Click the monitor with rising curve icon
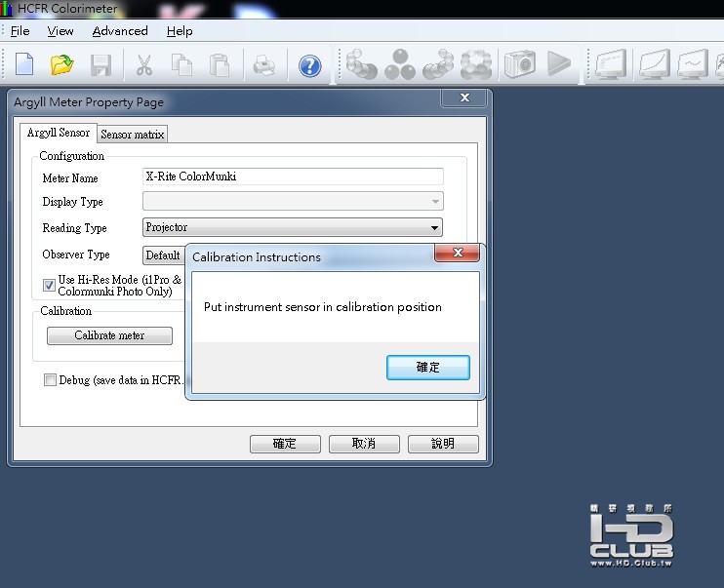 pos(655,64)
